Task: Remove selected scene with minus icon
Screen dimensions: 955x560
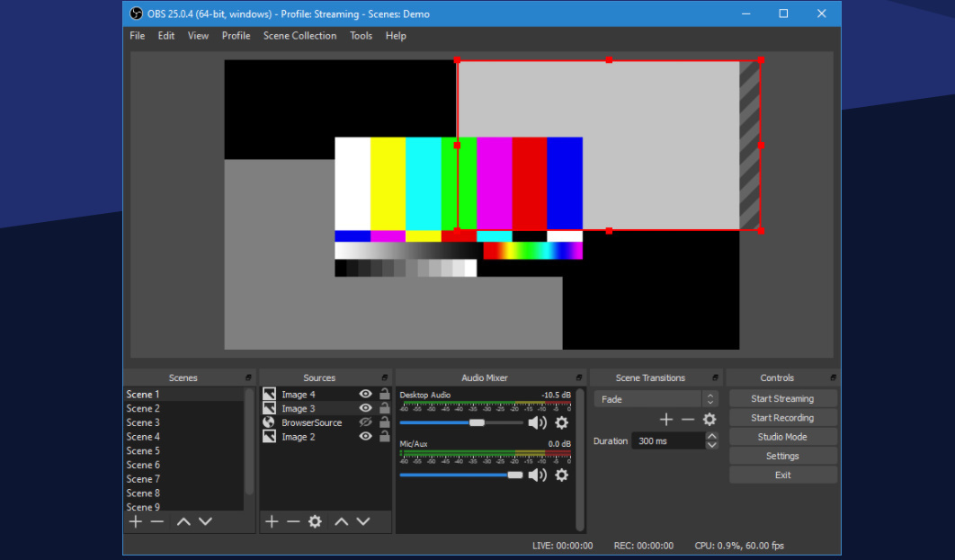Action: 157,521
